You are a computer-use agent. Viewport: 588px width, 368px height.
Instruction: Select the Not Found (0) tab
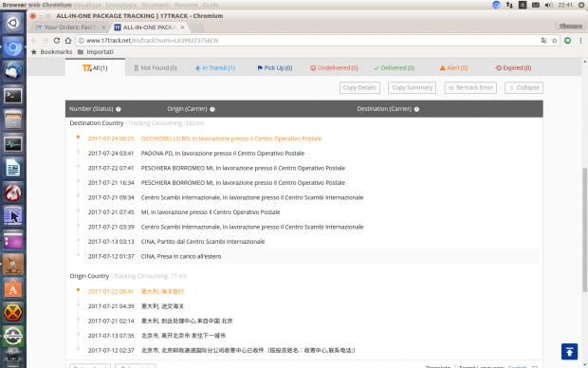click(156, 68)
